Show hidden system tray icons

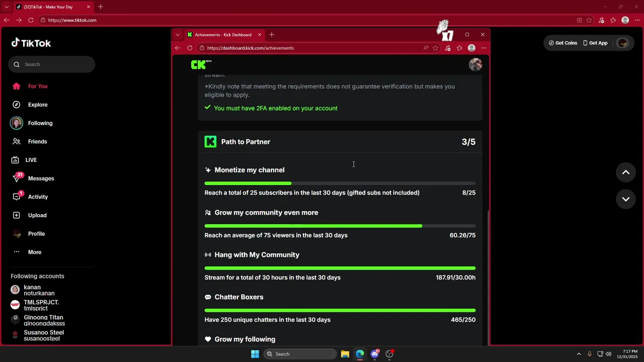(x=579, y=354)
